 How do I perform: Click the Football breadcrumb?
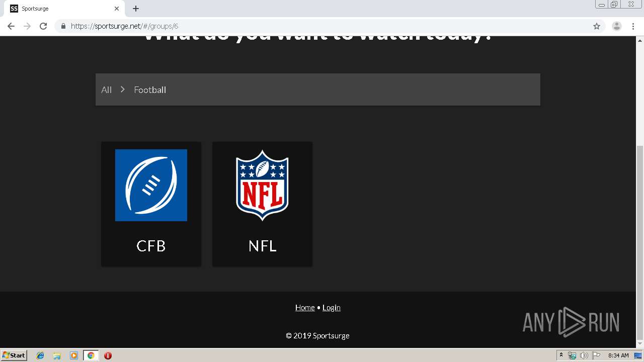150,89
